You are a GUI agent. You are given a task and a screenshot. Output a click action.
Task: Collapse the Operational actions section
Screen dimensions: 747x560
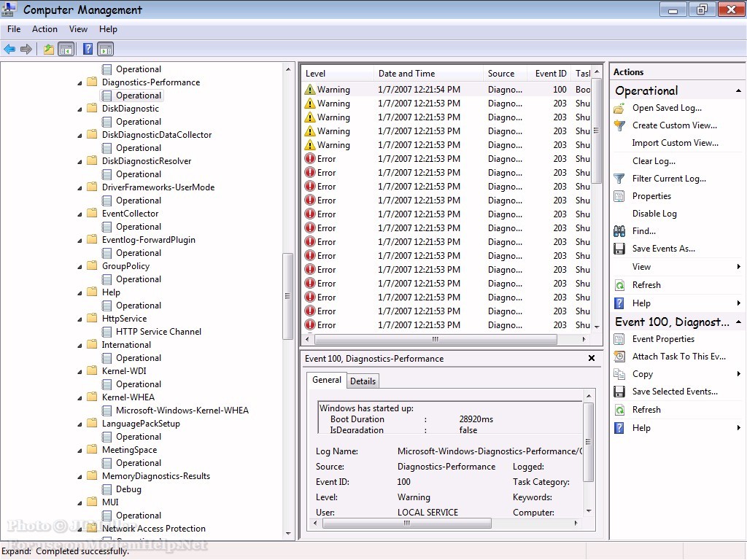tap(738, 90)
